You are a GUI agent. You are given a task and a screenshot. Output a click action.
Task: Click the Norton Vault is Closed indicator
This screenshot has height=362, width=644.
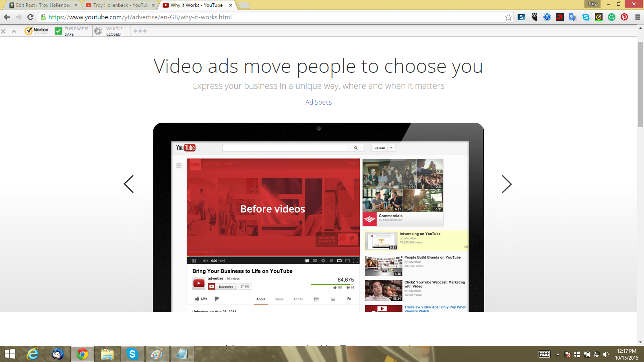point(109,31)
